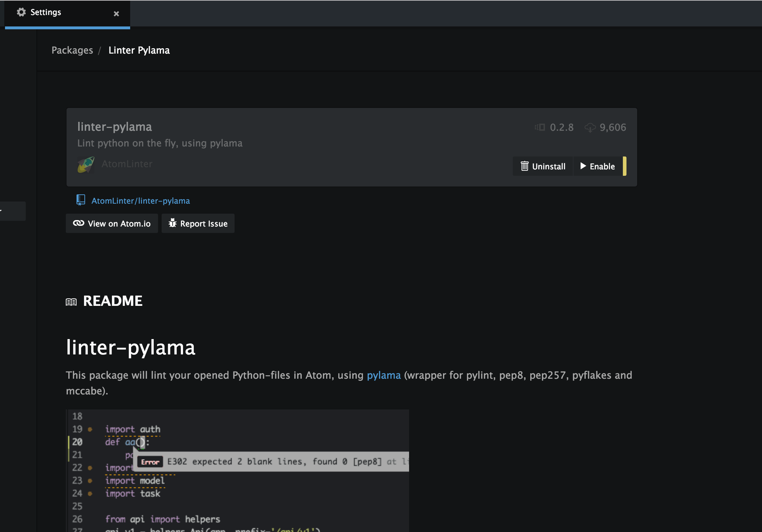
Task: Enable the linter-pylama package
Action: tap(598, 166)
